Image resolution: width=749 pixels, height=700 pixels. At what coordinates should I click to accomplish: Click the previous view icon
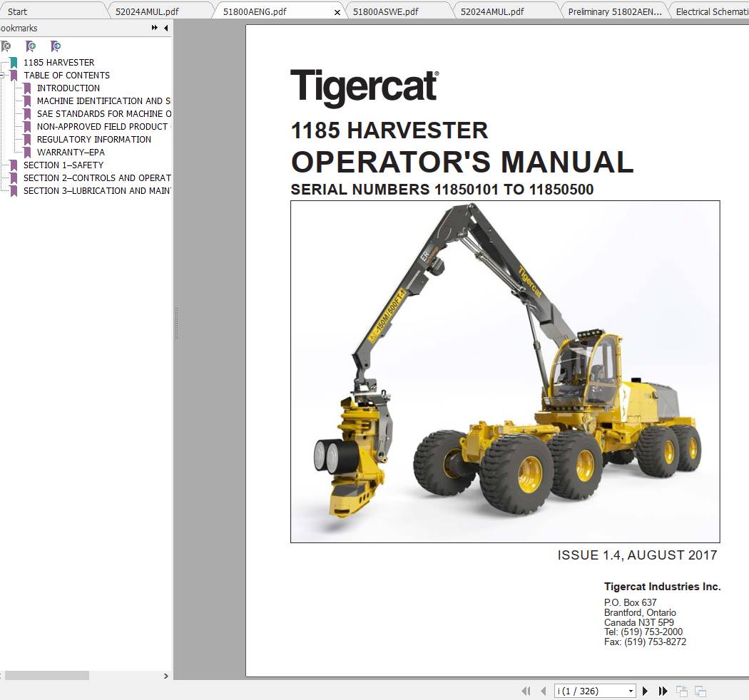(681, 691)
